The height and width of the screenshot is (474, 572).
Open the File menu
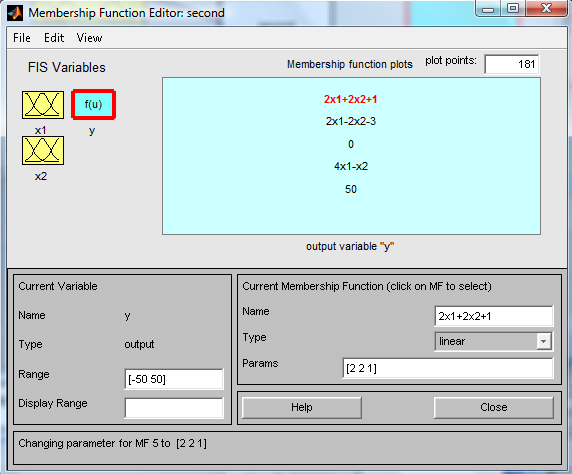pyautogui.click(x=22, y=38)
